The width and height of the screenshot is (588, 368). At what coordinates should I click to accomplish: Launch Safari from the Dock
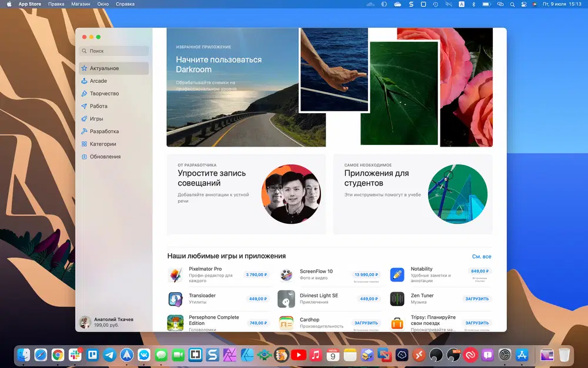coord(41,354)
